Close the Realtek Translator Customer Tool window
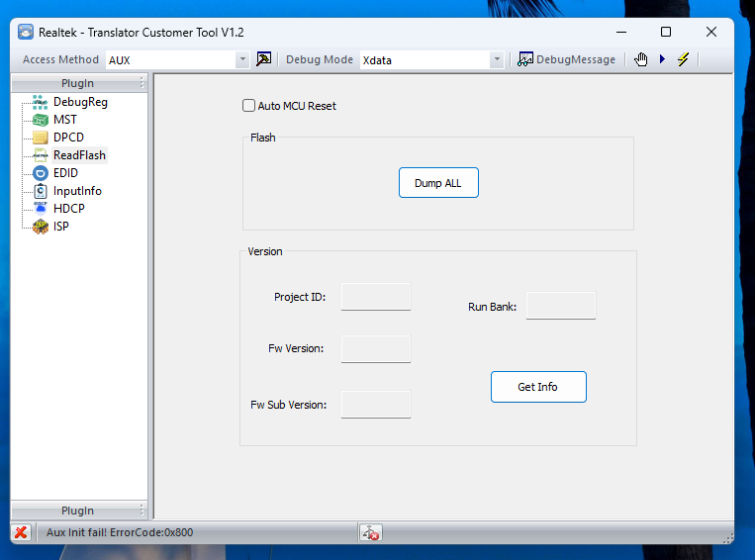Screen dimensions: 755x560 711,33
